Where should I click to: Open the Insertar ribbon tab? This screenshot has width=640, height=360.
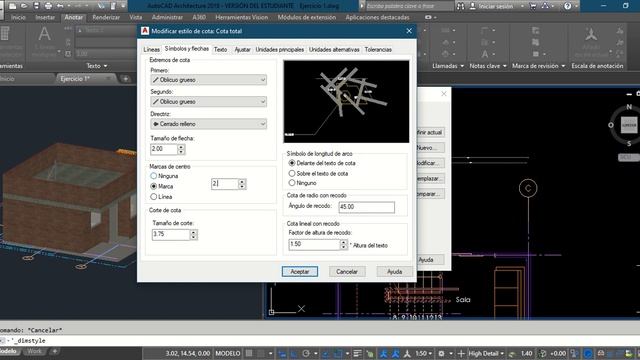point(45,17)
